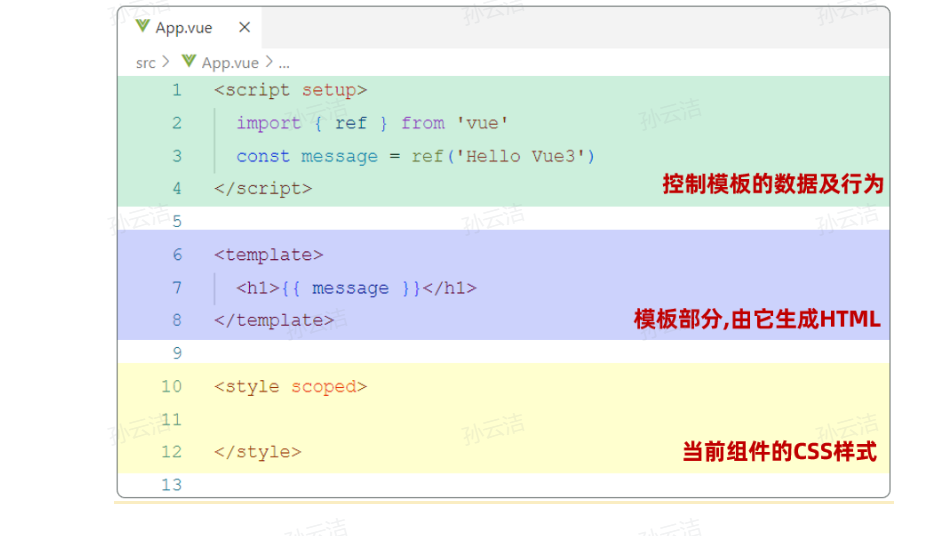The height and width of the screenshot is (536, 933).
Task: Expand the breadcrumb ellipsis
Action: point(284,64)
